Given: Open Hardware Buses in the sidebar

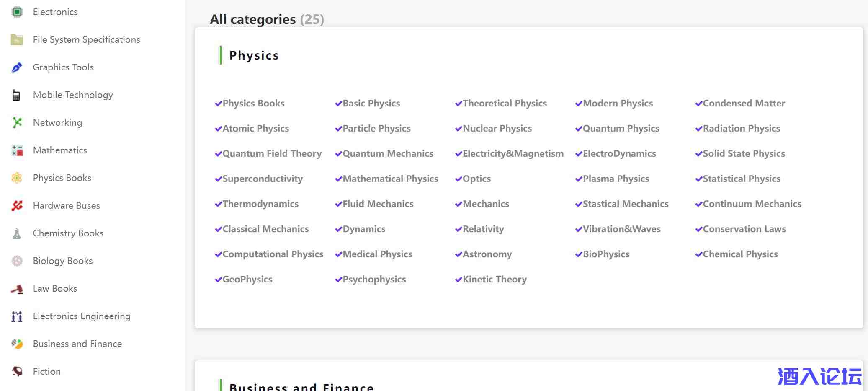Looking at the screenshot, I should pyautogui.click(x=66, y=206).
